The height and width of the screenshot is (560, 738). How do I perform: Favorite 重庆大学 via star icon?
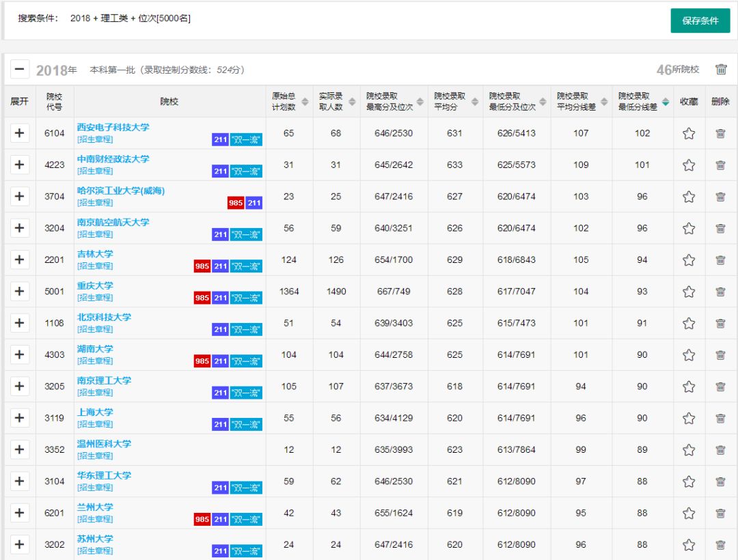click(689, 292)
